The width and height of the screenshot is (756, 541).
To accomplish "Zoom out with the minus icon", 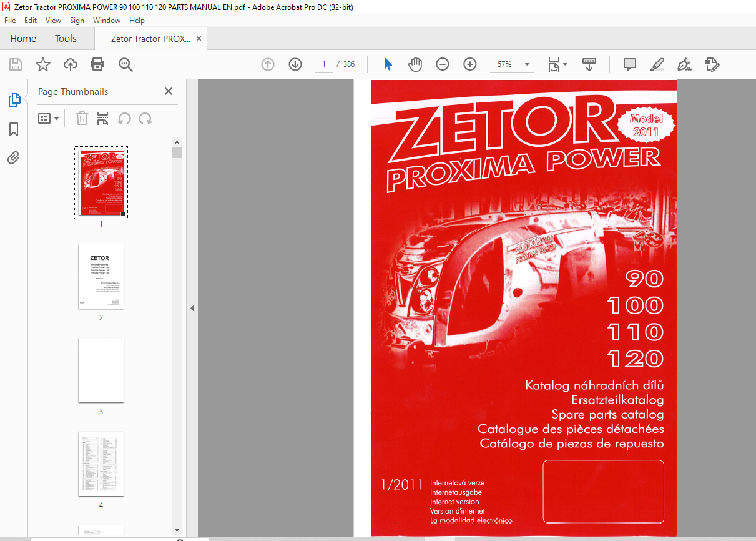I will 443,64.
